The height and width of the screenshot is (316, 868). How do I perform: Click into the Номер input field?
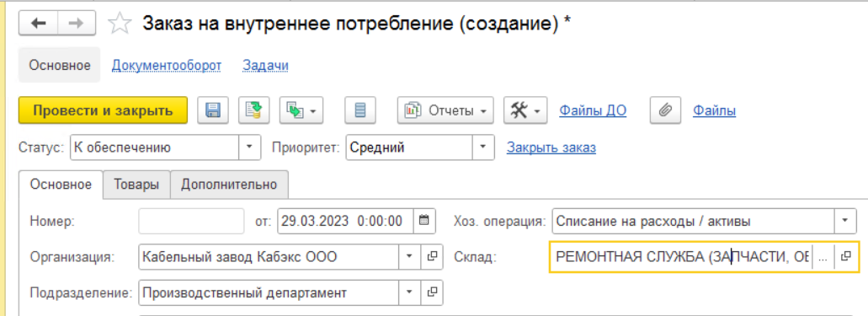click(191, 221)
